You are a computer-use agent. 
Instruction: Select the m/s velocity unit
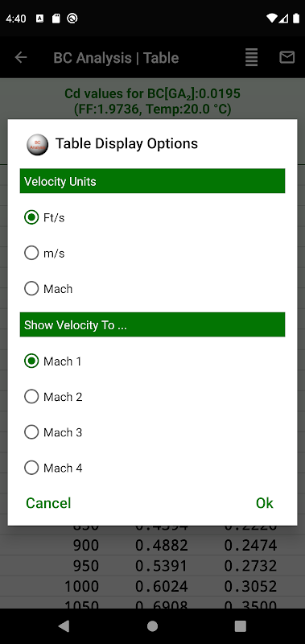pos(44,253)
